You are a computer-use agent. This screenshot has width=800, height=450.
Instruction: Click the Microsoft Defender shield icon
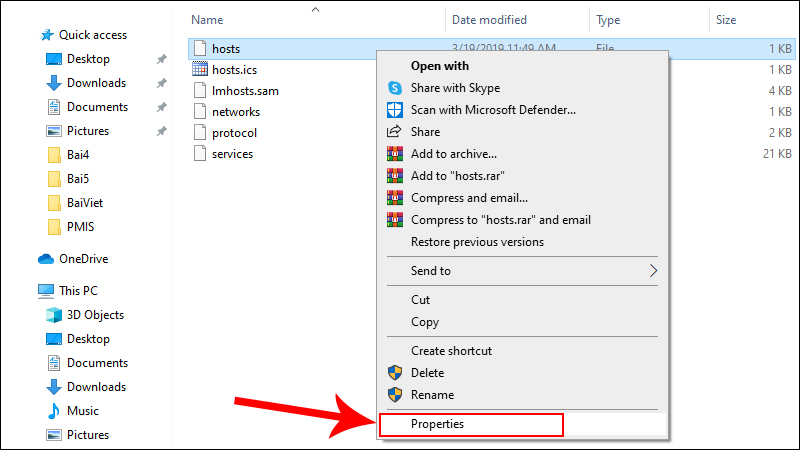(394, 110)
